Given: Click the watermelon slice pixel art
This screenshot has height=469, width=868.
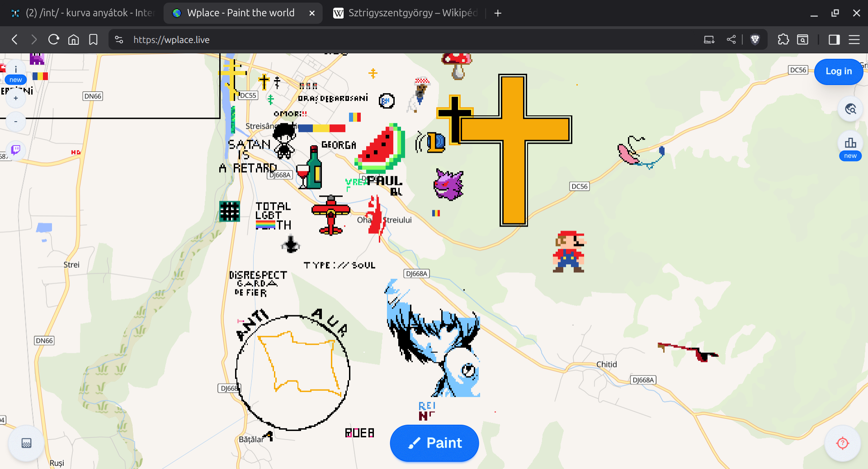Looking at the screenshot, I should pos(381,148).
